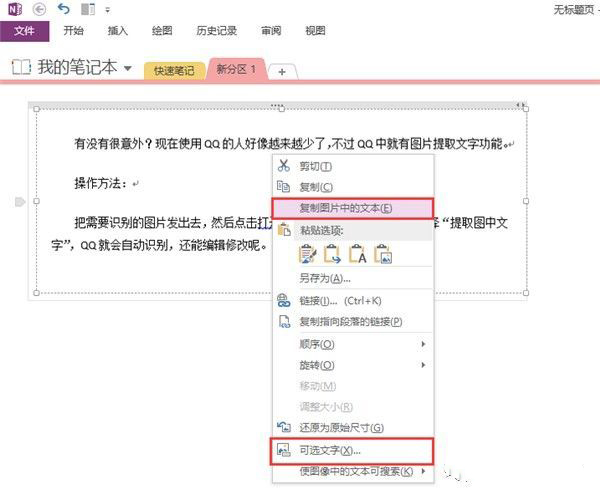
Task: Expand the Customize Quick Access Toolbar arrow
Action: click(107, 10)
